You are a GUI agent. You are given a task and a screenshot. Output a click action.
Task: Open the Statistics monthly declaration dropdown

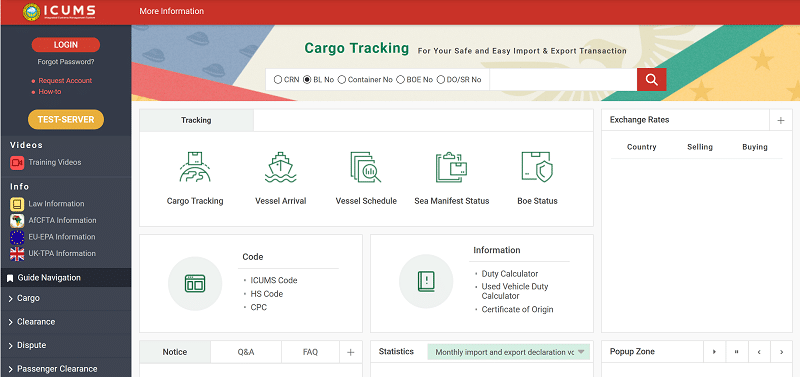point(509,352)
